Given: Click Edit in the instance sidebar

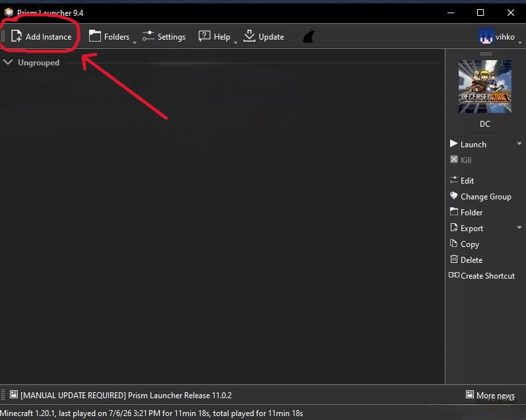Looking at the screenshot, I should coord(462,181).
